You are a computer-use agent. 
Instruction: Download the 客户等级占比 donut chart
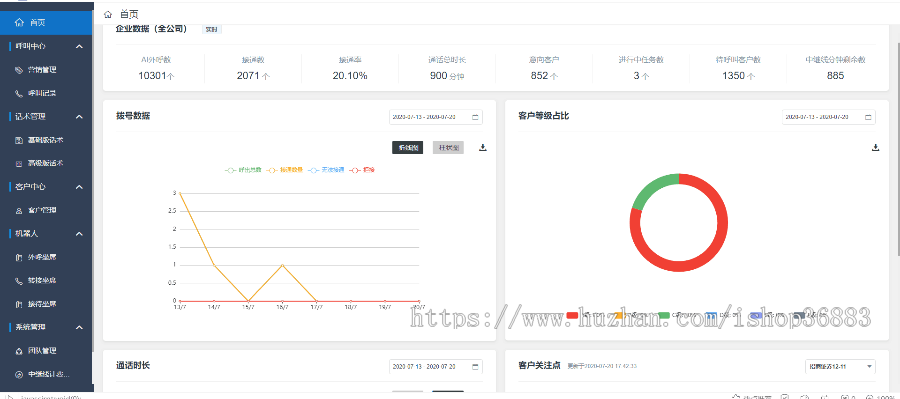click(x=875, y=148)
